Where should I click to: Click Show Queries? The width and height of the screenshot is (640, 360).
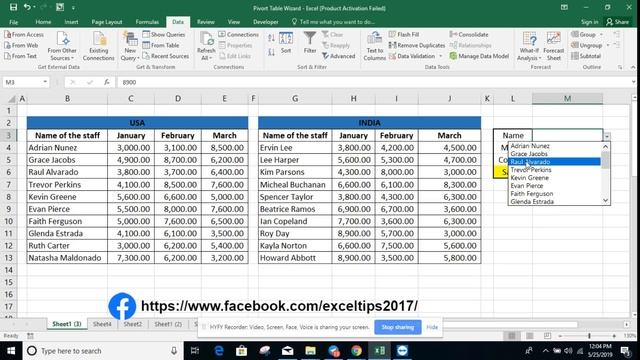(164, 35)
